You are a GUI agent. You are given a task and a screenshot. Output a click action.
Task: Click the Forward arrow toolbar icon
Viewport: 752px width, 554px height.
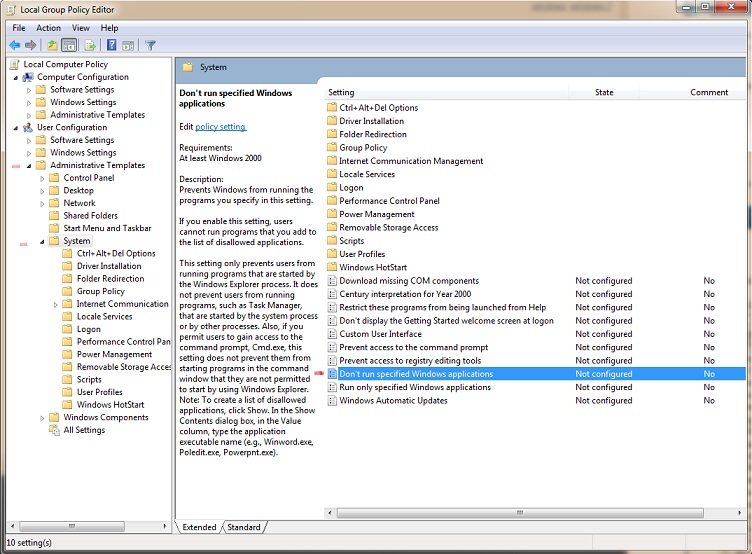[31, 45]
